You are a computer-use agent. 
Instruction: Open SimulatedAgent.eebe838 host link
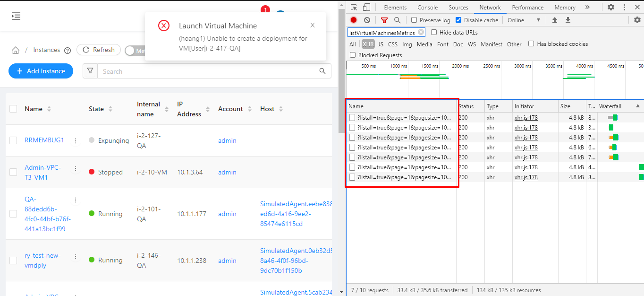(297, 214)
